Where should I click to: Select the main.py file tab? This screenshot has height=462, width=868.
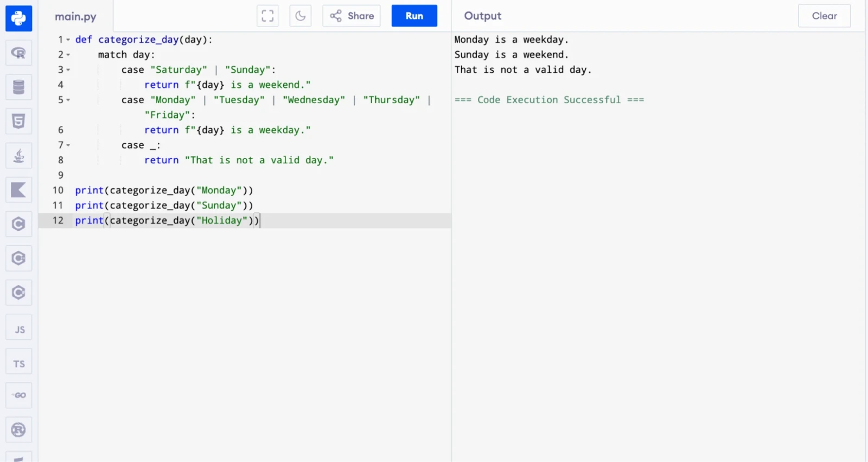pyautogui.click(x=75, y=16)
